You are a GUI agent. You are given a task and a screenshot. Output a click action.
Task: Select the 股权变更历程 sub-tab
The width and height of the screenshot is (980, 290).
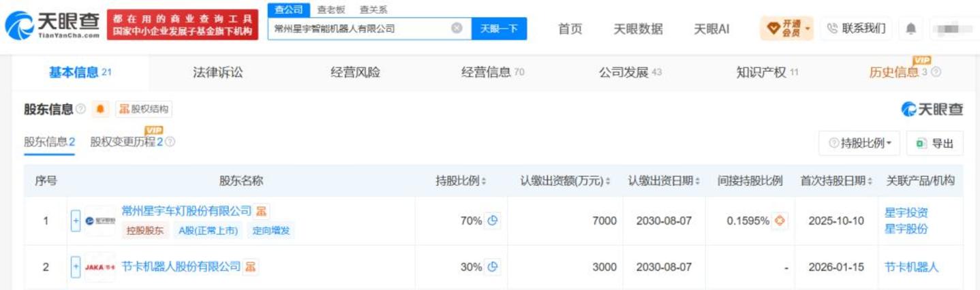(x=127, y=142)
